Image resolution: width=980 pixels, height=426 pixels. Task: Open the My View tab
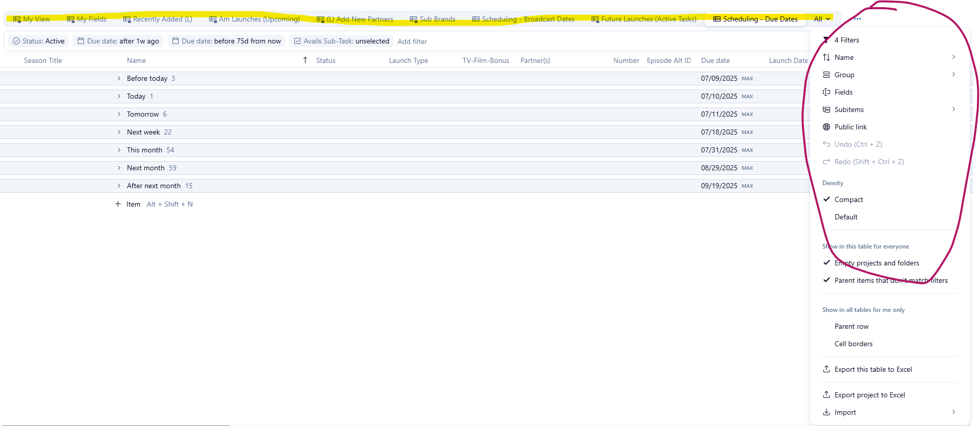click(32, 19)
